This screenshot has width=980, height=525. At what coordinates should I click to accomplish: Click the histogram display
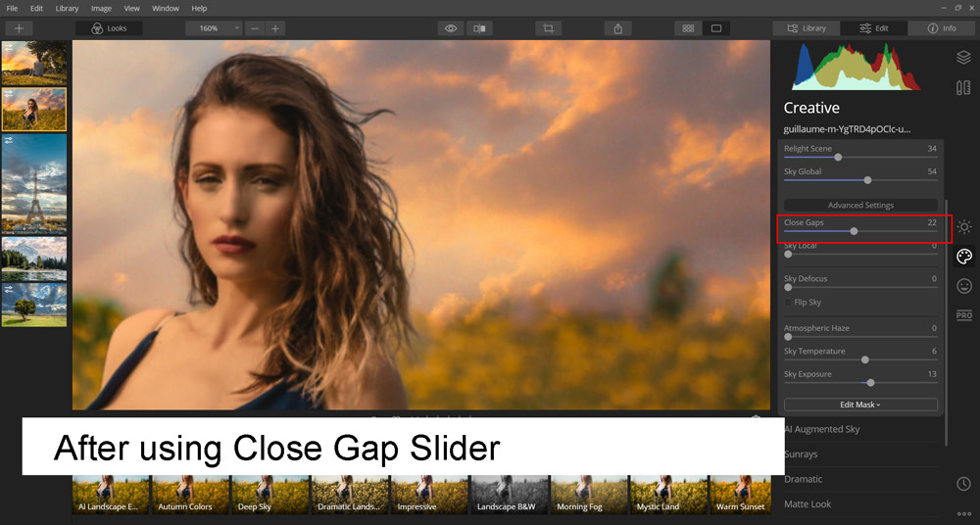coord(857,68)
